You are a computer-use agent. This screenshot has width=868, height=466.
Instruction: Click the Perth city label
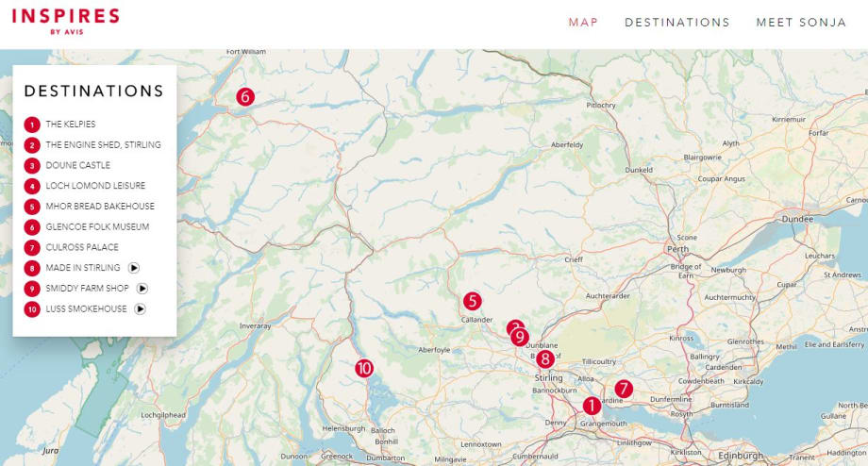click(677, 249)
